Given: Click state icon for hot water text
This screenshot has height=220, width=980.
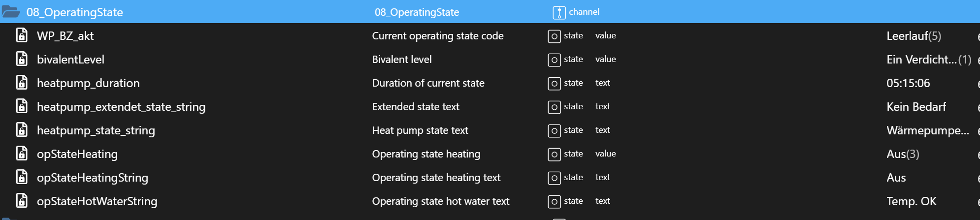Looking at the screenshot, I should pos(554,201).
